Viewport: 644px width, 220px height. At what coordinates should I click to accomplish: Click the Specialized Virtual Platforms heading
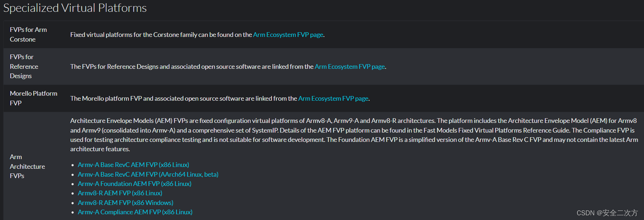[75, 8]
